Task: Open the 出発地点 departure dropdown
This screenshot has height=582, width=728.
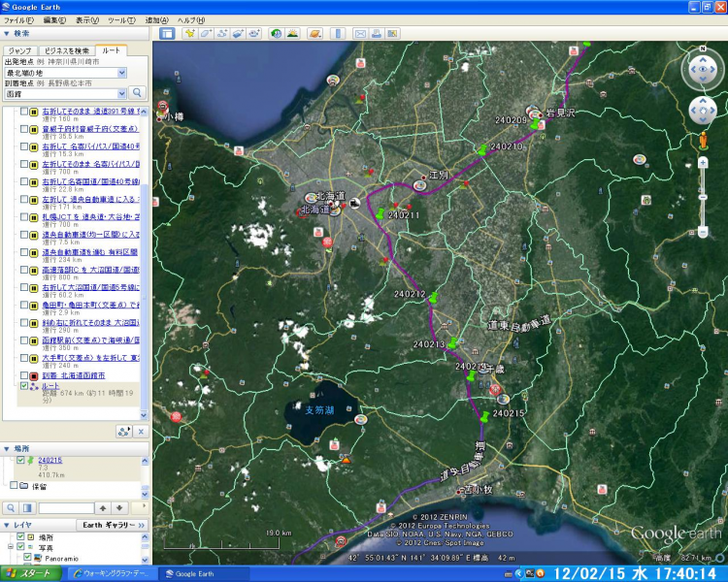Action: (x=121, y=73)
